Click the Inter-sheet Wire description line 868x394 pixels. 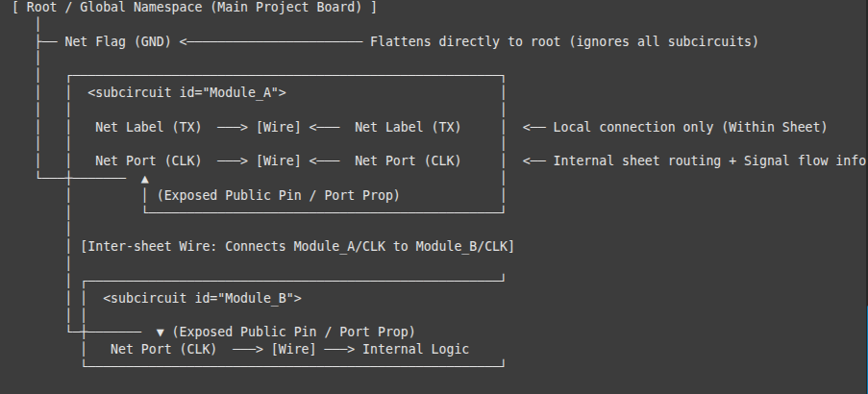298,246
